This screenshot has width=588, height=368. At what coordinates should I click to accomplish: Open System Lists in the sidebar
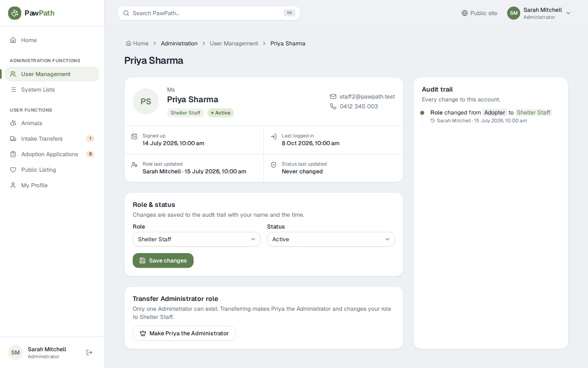tap(52, 90)
